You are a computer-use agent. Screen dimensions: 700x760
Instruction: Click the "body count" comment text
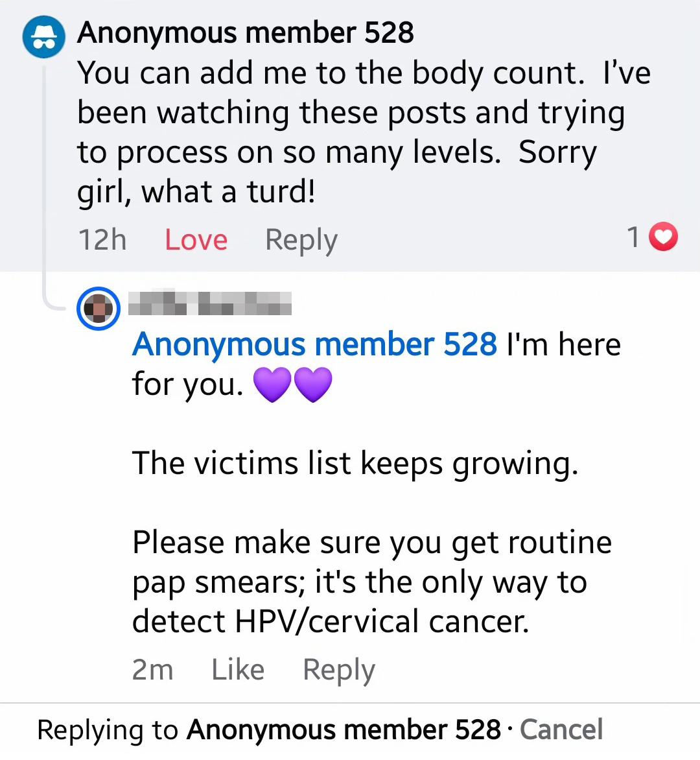[x=363, y=132]
